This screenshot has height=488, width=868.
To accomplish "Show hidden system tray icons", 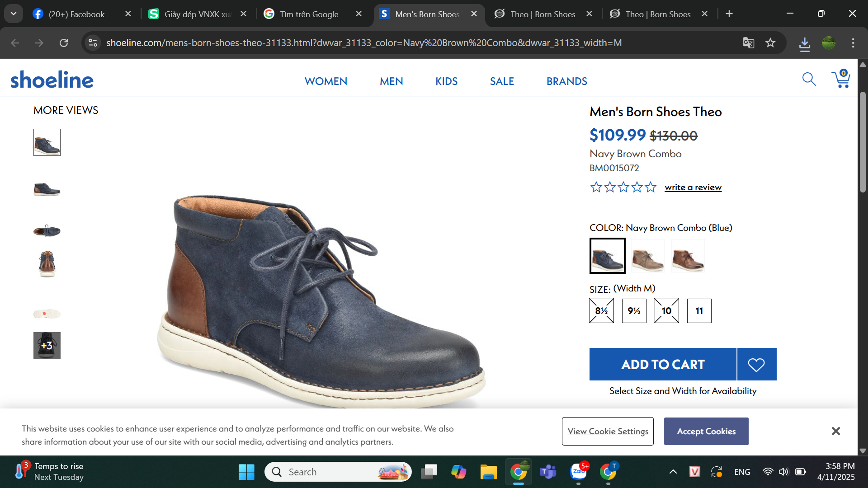I will click(673, 472).
